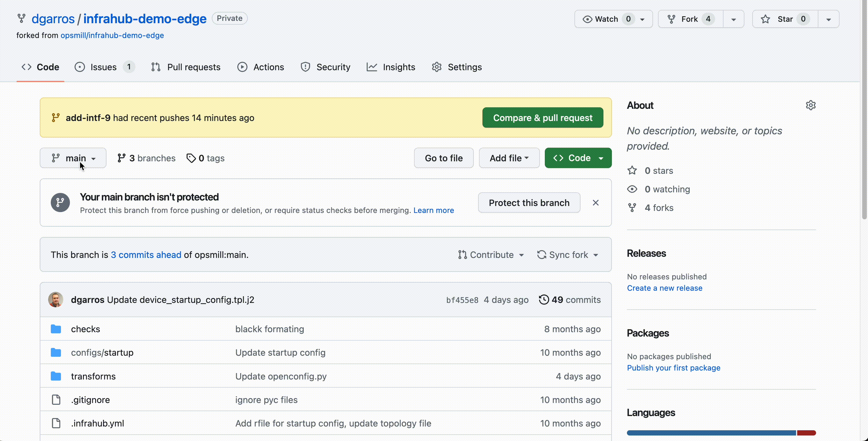Expand the Watch options dropdown arrow
This screenshot has width=868, height=441.
point(642,19)
